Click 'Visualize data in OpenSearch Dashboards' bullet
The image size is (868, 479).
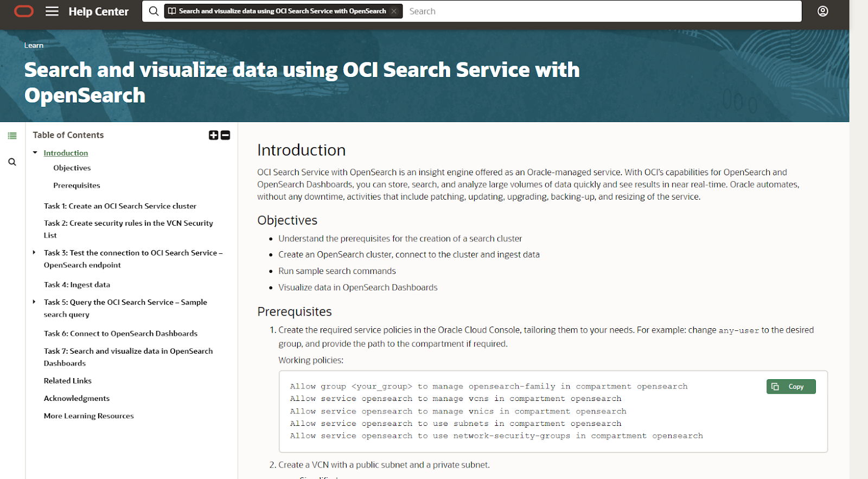[x=358, y=288]
